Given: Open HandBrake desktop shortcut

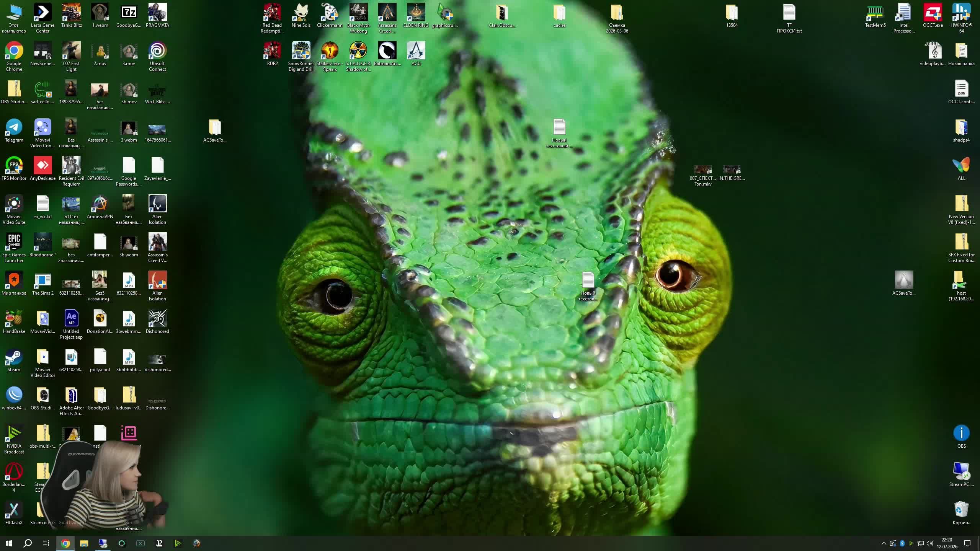Looking at the screenshot, I should coord(14,321).
